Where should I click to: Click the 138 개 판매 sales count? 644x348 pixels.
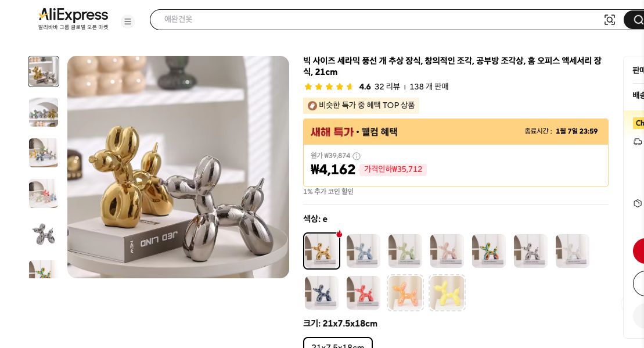coord(429,87)
